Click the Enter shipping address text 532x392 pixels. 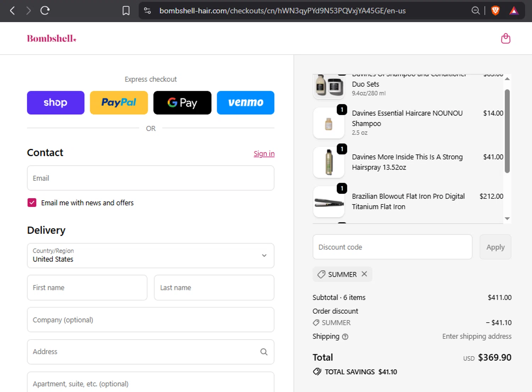[477, 336]
